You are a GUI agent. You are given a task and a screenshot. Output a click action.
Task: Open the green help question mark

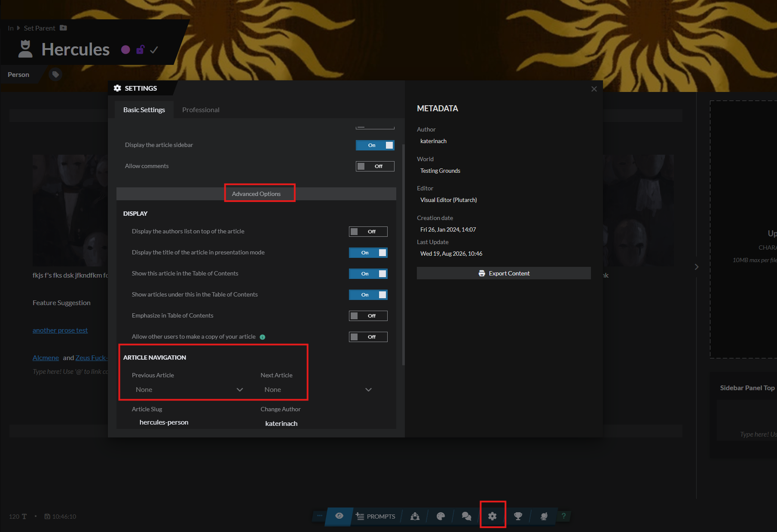click(563, 516)
